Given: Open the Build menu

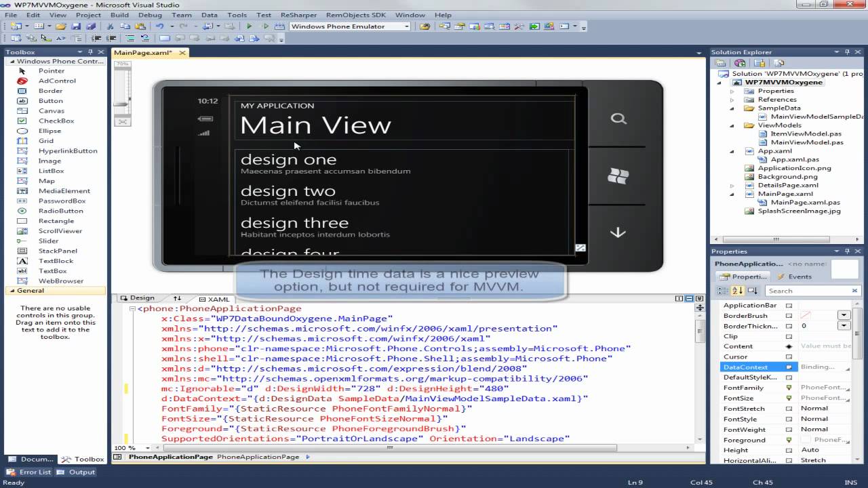Looking at the screenshot, I should coord(119,15).
